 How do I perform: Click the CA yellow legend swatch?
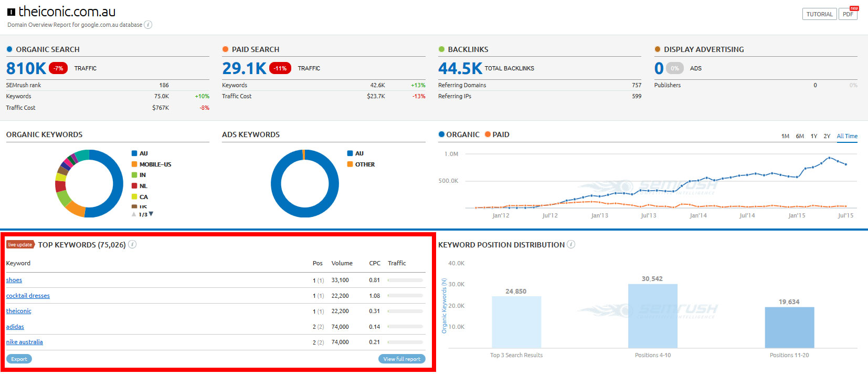point(134,197)
